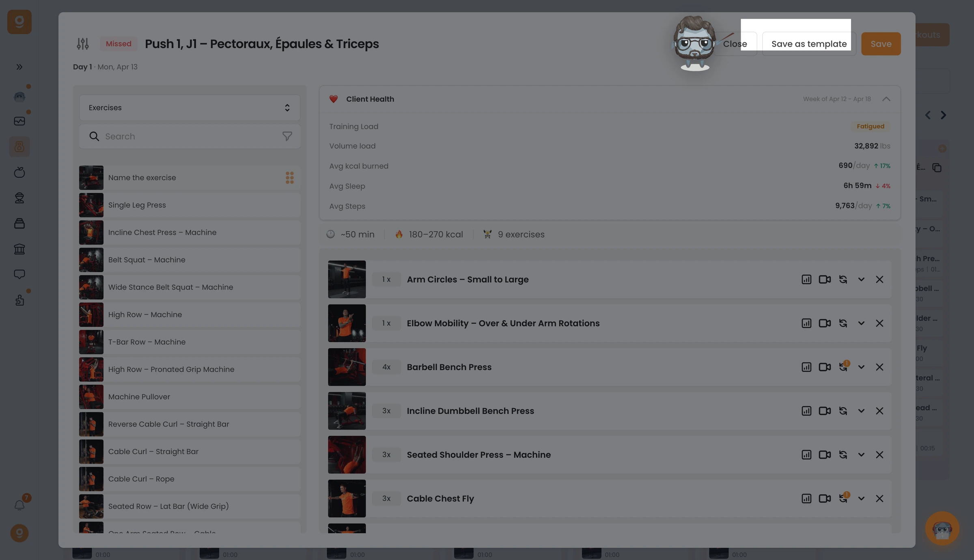Open the exercise filter funnel icon

[x=287, y=137]
